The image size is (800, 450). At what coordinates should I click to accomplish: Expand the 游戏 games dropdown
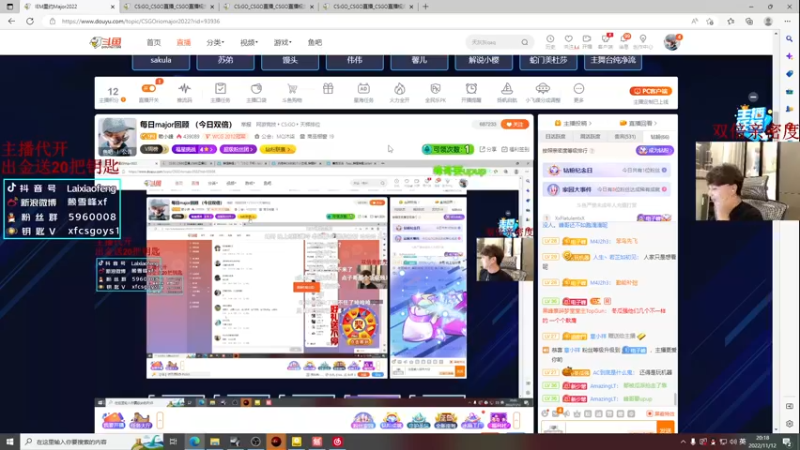click(x=282, y=42)
